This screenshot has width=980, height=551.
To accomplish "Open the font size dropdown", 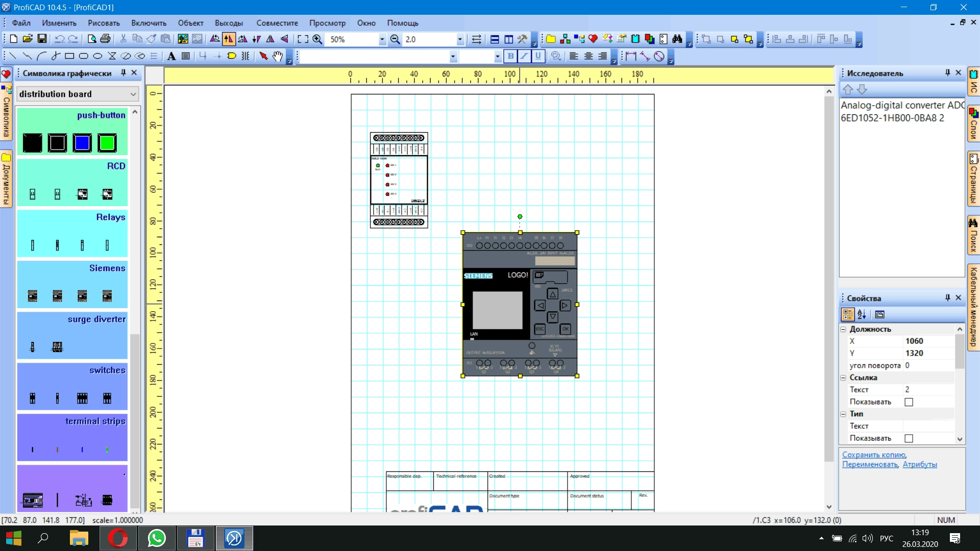I will click(497, 56).
